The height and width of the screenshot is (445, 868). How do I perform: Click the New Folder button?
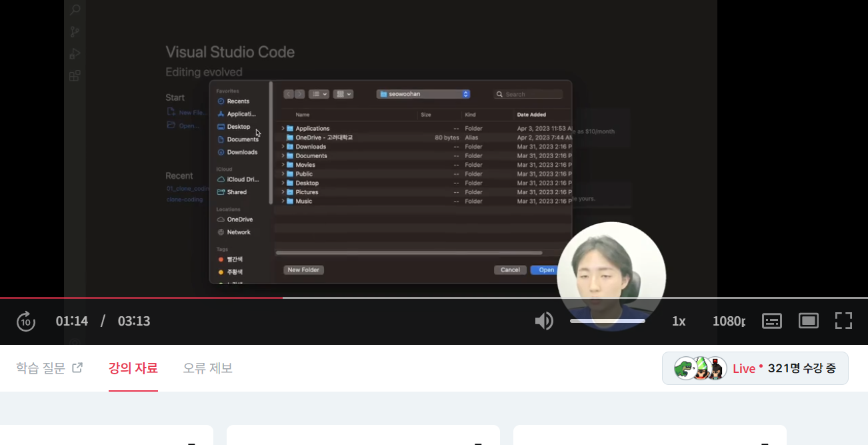[304, 270]
